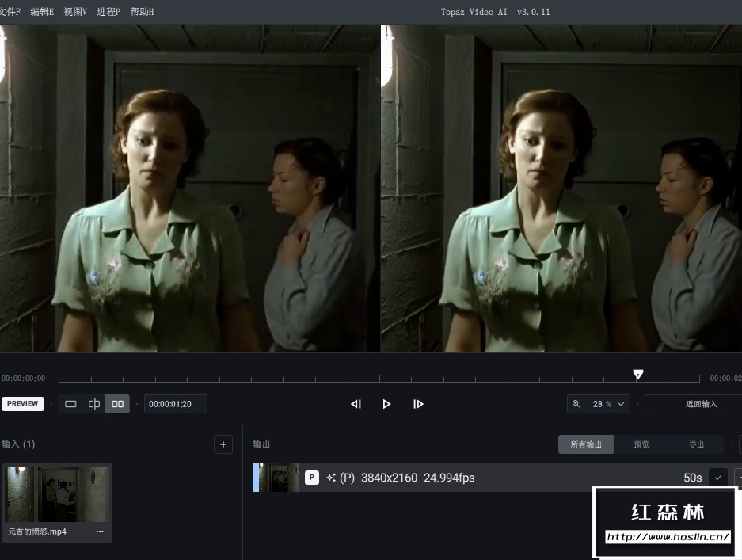This screenshot has width=742, height=560.
Task: Click the original video preview pane
Action: tap(190, 189)
